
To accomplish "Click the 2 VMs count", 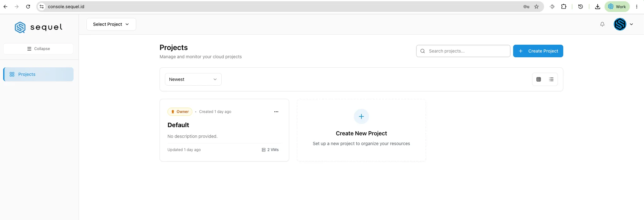I will coord(270,150).
